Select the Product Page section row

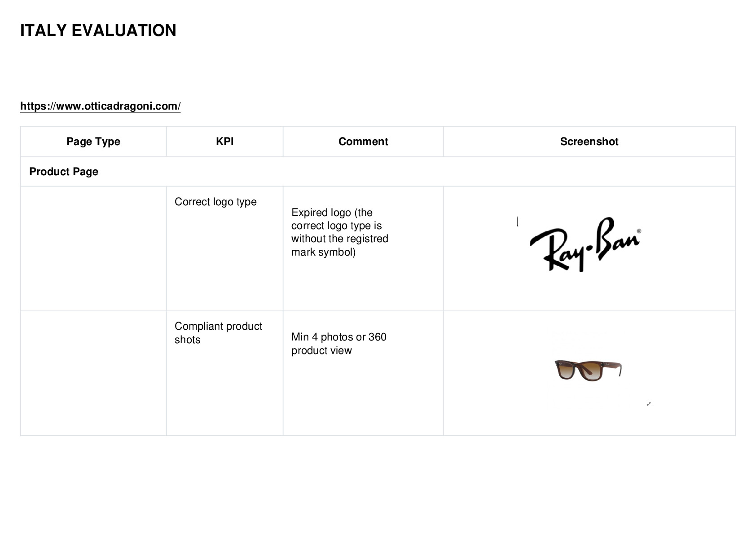point(378,172)
